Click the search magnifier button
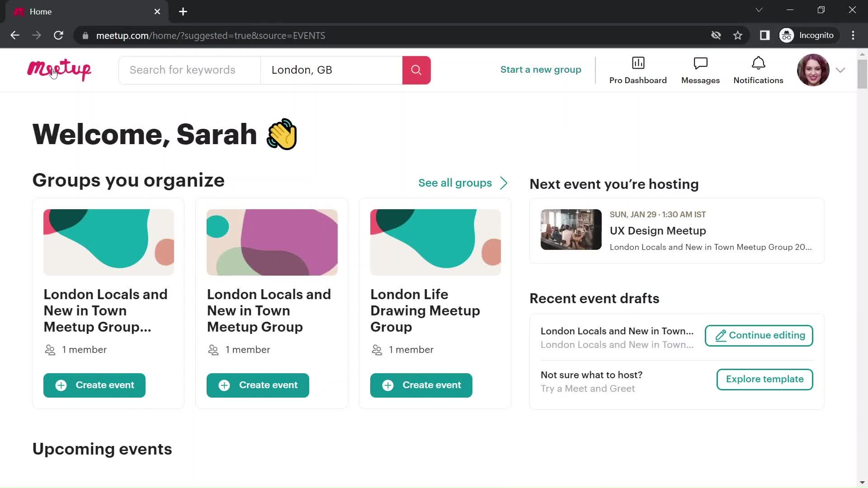868x488 pixels. [417, 69]
